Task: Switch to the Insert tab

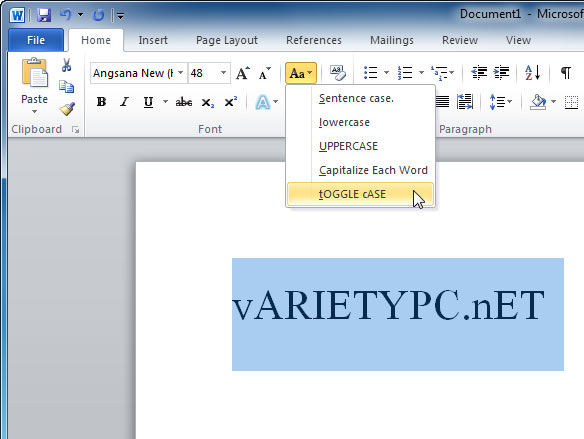Action: pos(153,40)
